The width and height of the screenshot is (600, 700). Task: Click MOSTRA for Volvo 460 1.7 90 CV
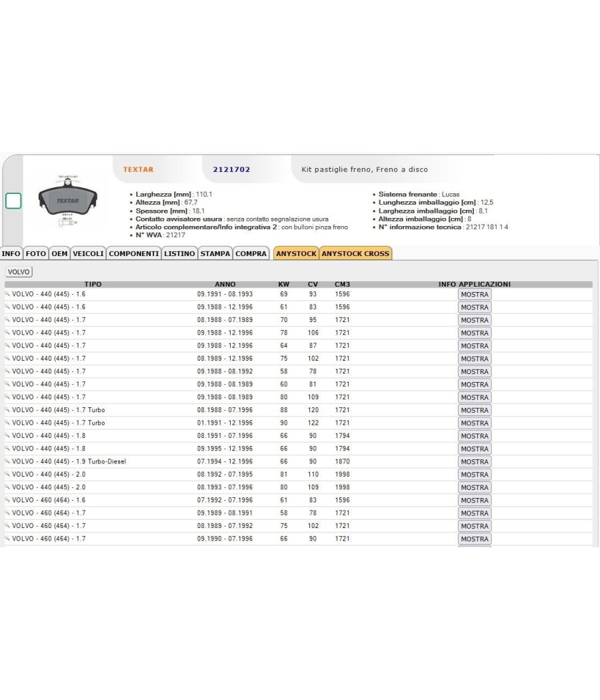(x=475, y=539)
